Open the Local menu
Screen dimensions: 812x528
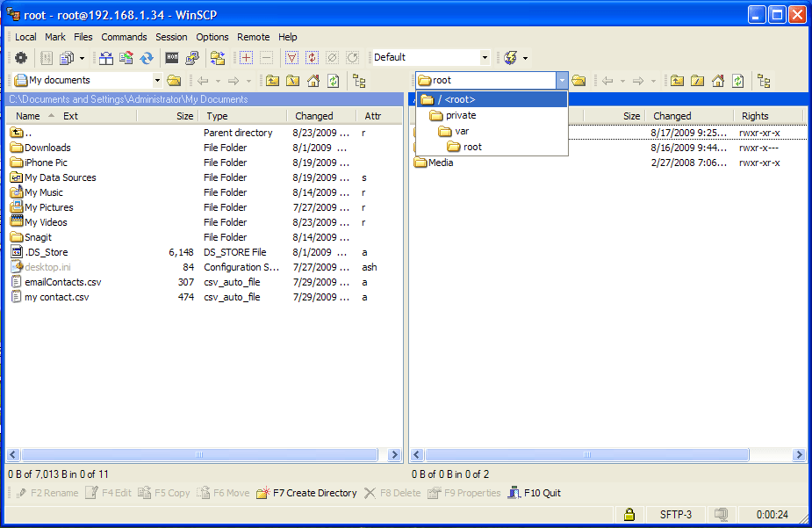click(x=25, y=37)
